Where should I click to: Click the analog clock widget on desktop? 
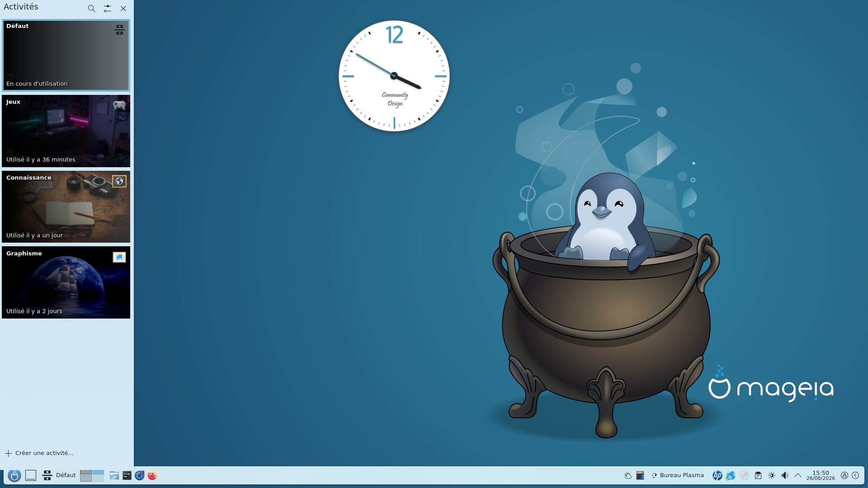click(x=394, y=76)
